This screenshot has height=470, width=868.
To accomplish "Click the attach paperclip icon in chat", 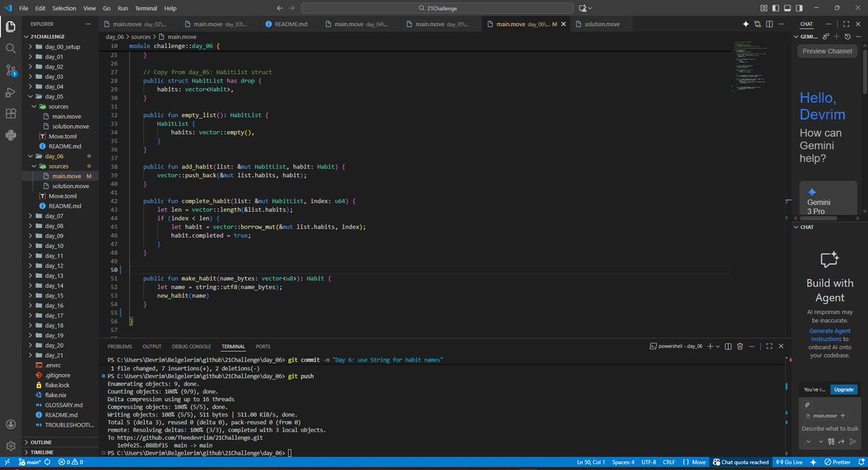I will (x=808, y=404).
